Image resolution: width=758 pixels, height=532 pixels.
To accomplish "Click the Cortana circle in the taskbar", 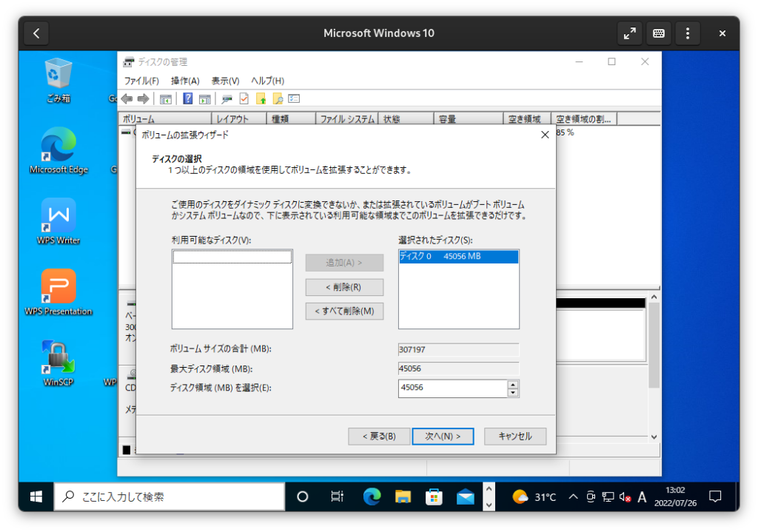I will coord(303,496).
